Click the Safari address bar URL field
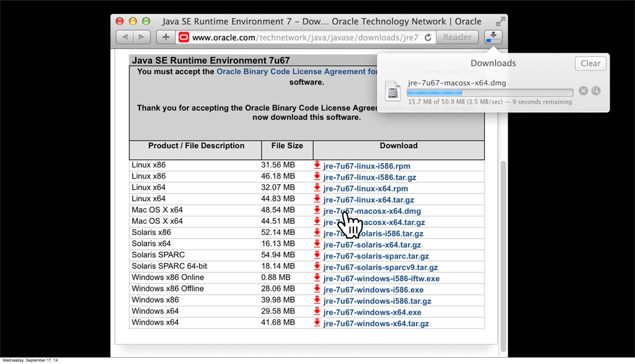The width and height of the screenshot is (635, 364). pyautogui.click(x=306, y=37)
